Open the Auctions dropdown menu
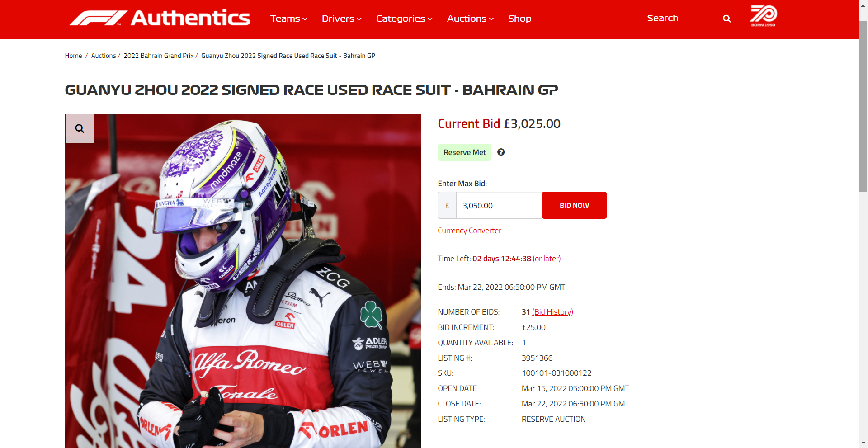868x448 pixels. coord(470,19)
